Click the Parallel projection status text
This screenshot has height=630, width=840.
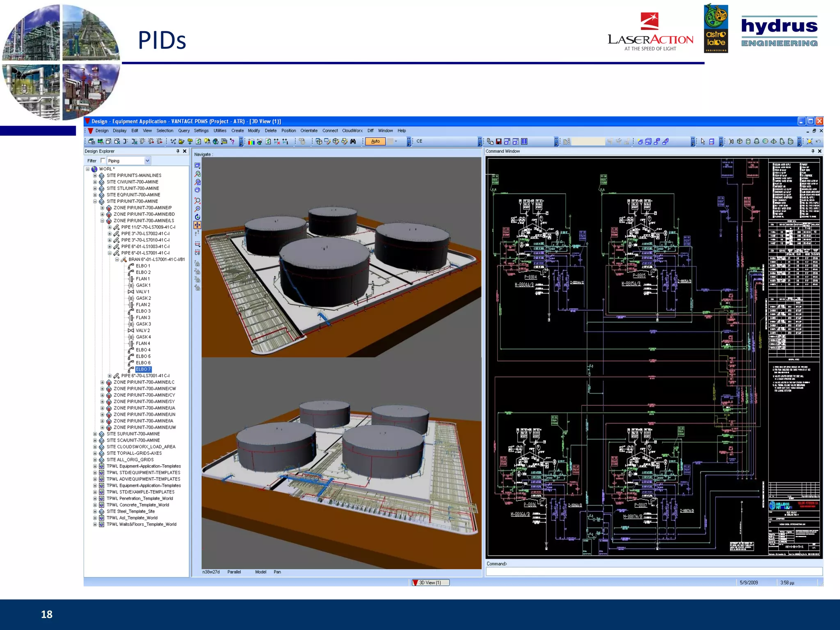234,572
